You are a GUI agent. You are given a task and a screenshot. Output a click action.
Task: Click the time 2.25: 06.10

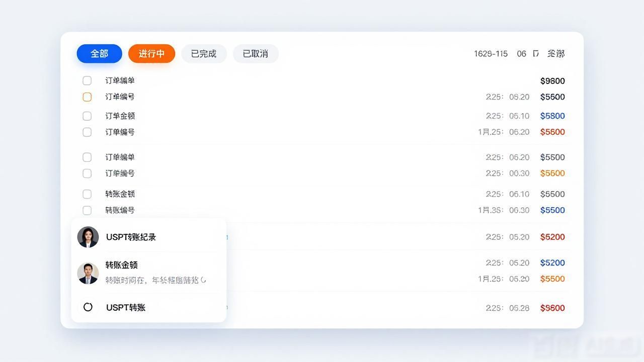pos(507,194)
